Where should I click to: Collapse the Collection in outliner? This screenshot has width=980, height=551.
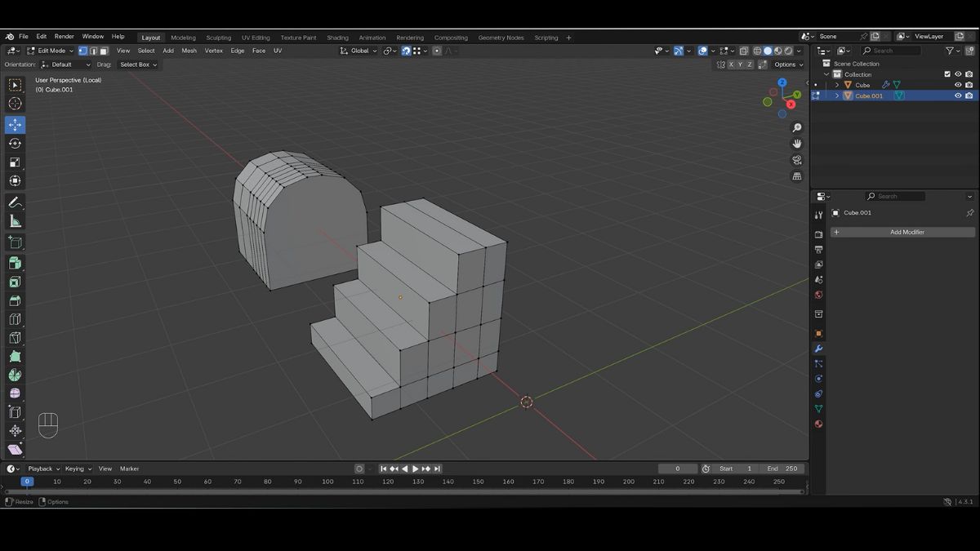826,74
